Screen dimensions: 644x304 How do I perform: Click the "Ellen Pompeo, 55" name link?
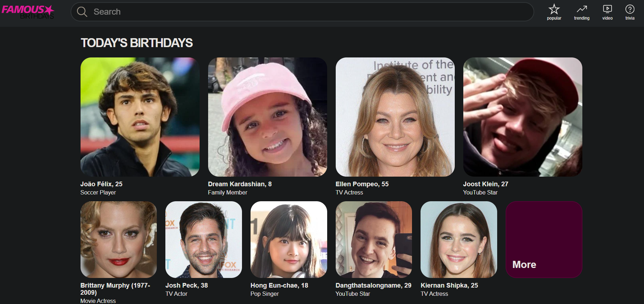coord(362,184)
